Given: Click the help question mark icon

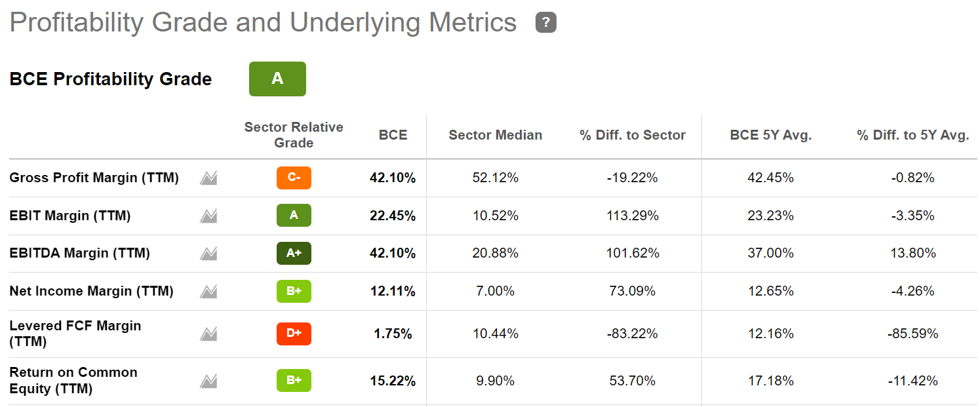Looking at the screenshot, I should [545, 22].
